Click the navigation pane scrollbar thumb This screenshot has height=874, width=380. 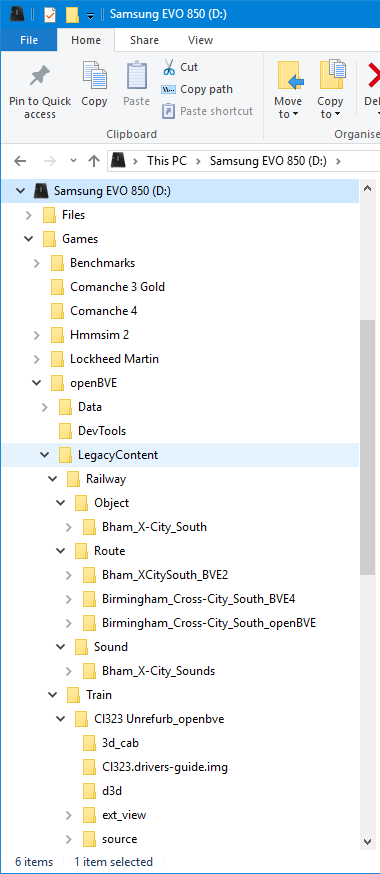pos(368,448)
